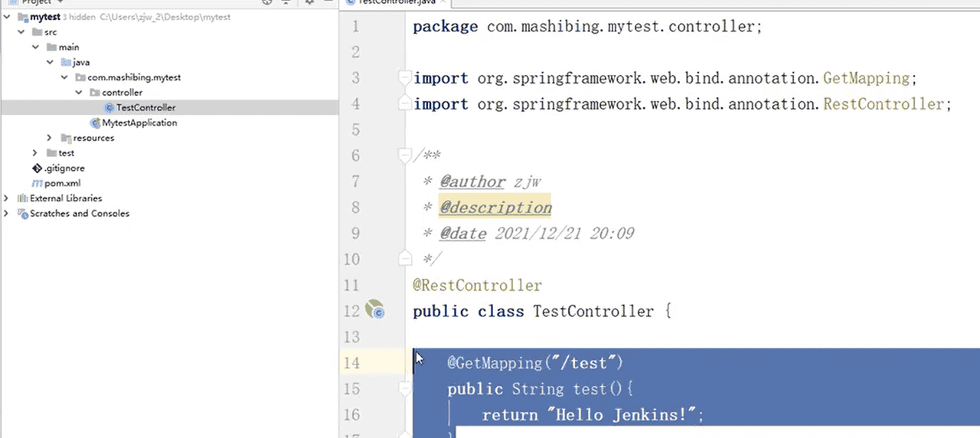The height and width of the screenshot is (438, 980).
Task: Select the java source folder in tree
Action: pos(80,63)
